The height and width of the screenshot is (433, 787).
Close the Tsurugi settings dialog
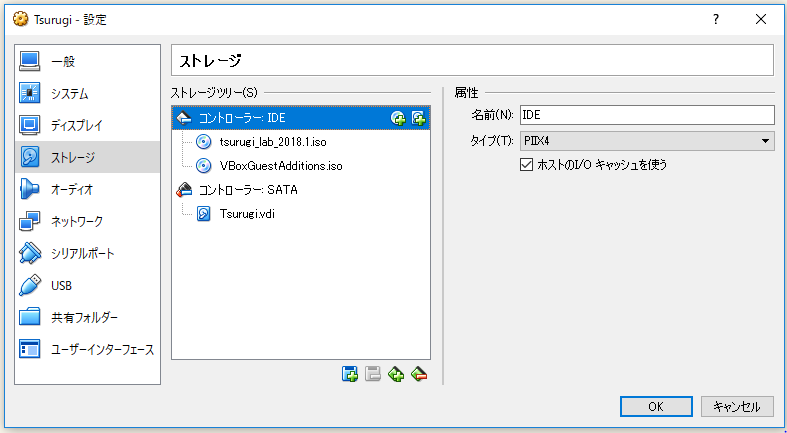point(761,20)
